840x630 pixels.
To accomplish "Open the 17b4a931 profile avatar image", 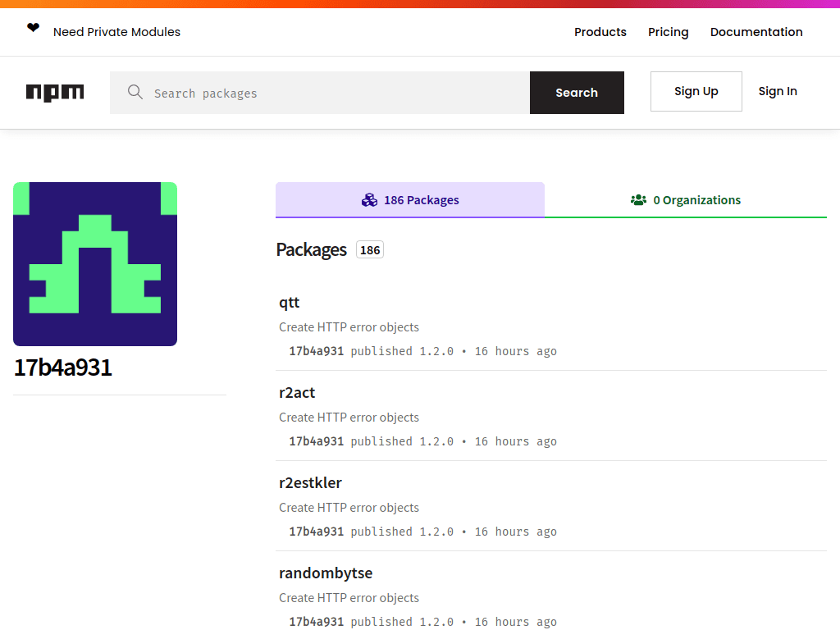I will pyautogui.click(x=94, y=263).
